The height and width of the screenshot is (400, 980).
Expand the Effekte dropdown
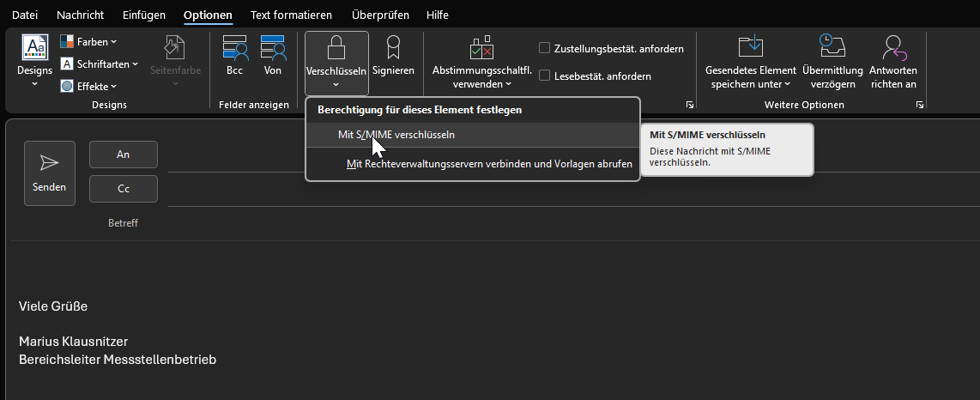click(89, 86)
